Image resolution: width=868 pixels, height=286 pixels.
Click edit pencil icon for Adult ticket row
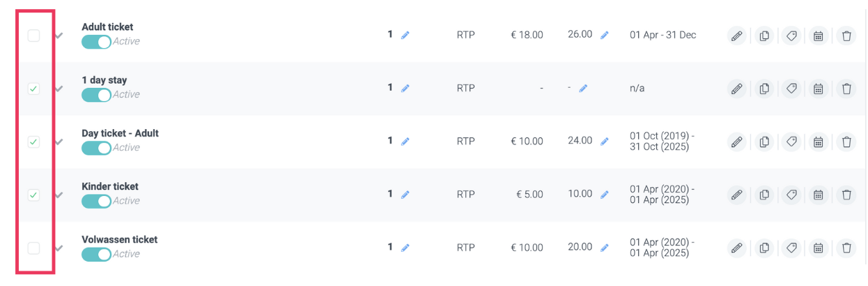pos(736,36)
